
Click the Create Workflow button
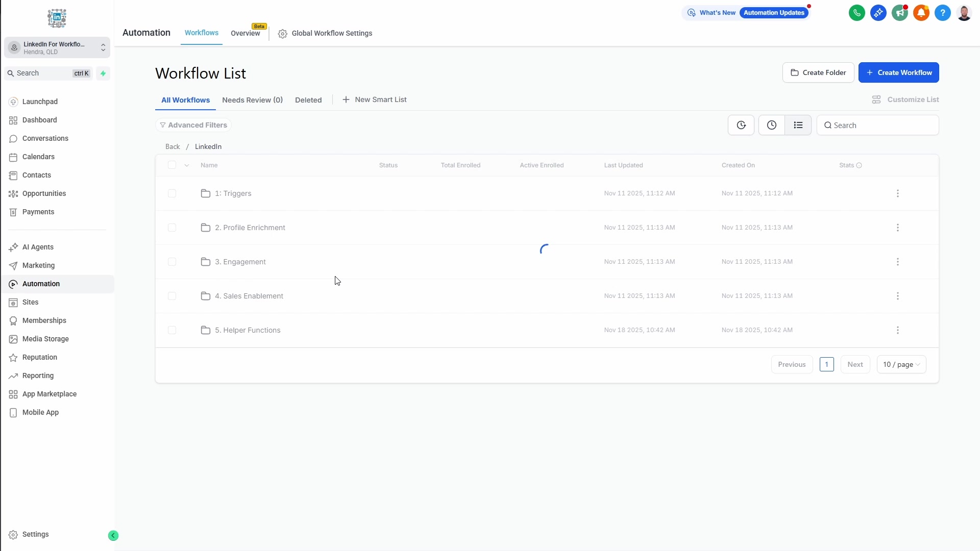tap(898, 72)
